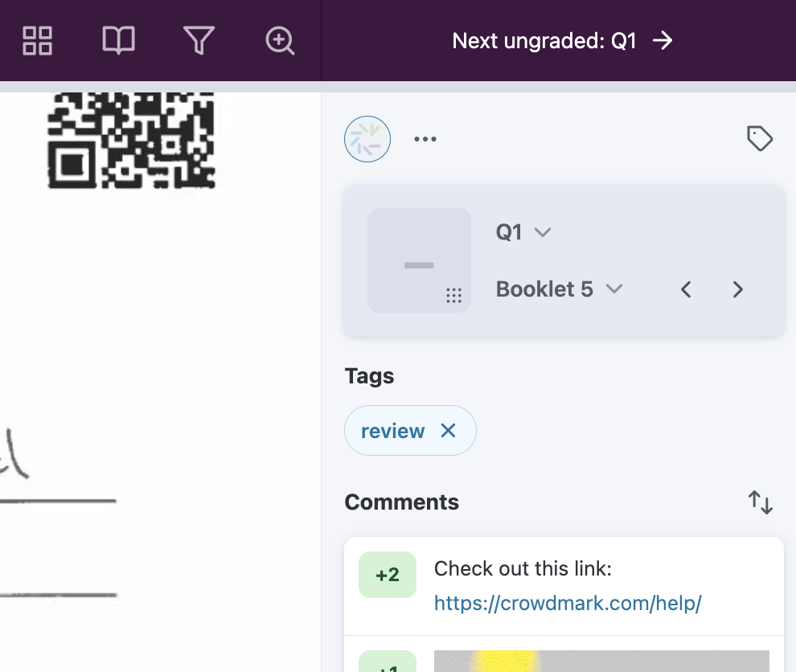The image size is (796, 672).
Task: Open the crowdmark.com/help link
Action: 568,603
